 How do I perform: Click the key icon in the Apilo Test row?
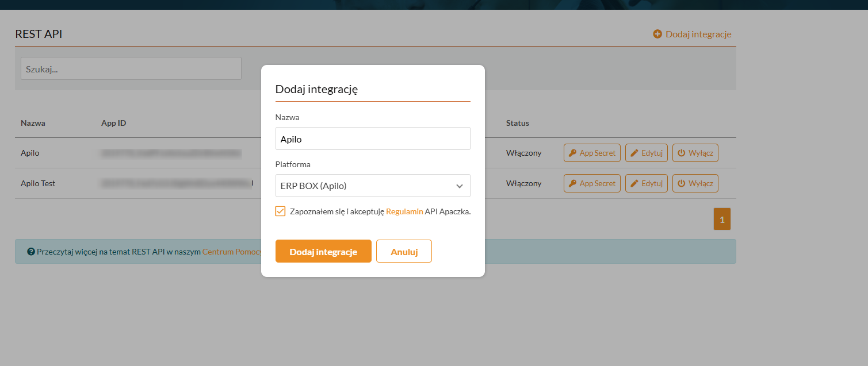pyautogui.click(x=572, y=183)
